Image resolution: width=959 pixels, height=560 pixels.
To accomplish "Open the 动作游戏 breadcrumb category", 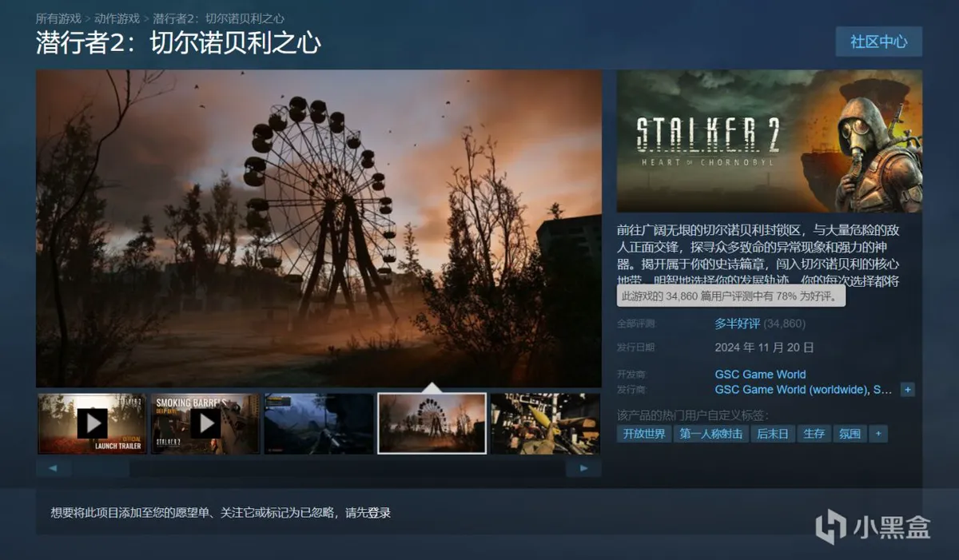I will pyautogui.click(x=117, y=18).
